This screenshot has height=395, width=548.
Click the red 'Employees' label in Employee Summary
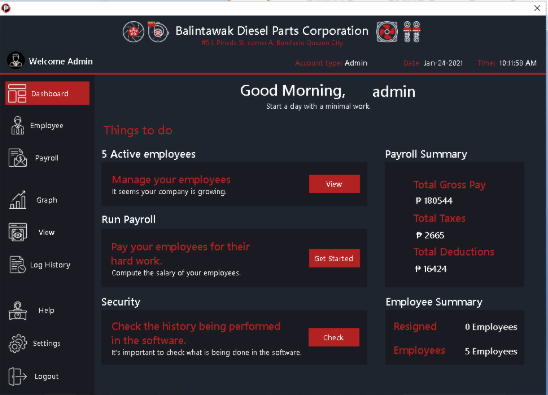click(419, 351)
